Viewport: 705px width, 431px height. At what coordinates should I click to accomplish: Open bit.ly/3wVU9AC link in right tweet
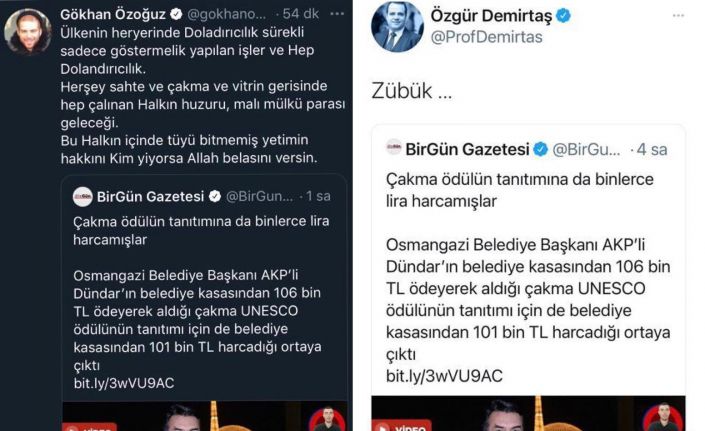(444, 376)
